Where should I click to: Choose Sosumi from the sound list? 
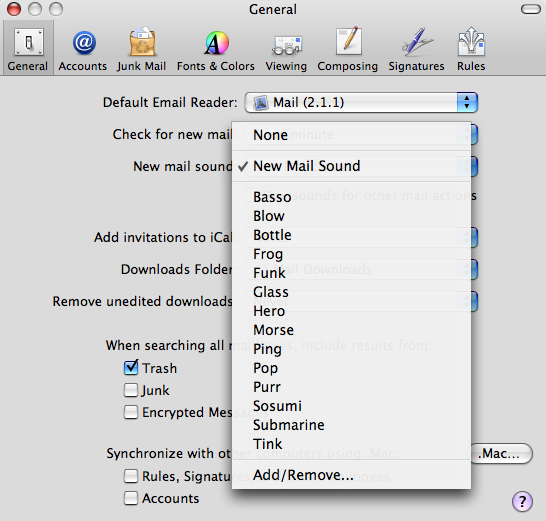tap(351, 406)
